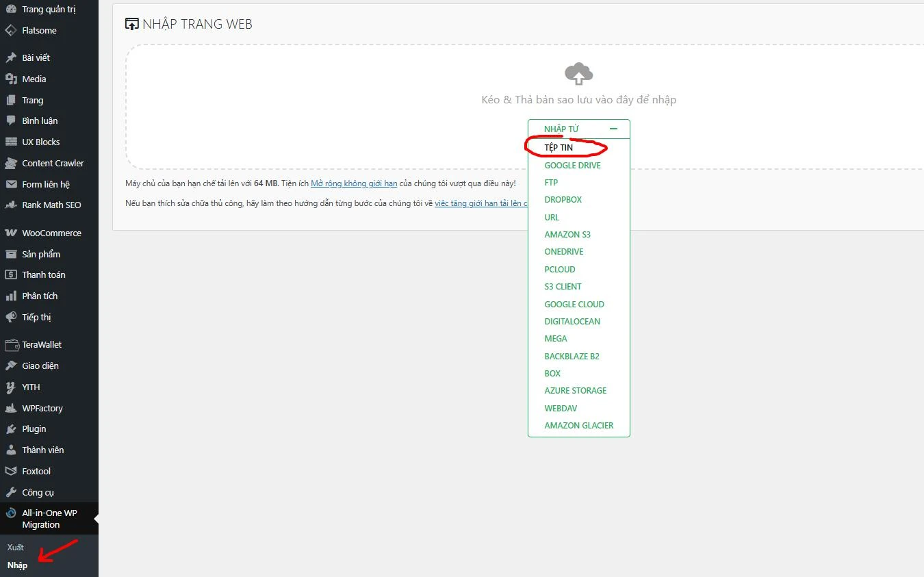
Task: Select MEGA import option
Action: (556, 338)
